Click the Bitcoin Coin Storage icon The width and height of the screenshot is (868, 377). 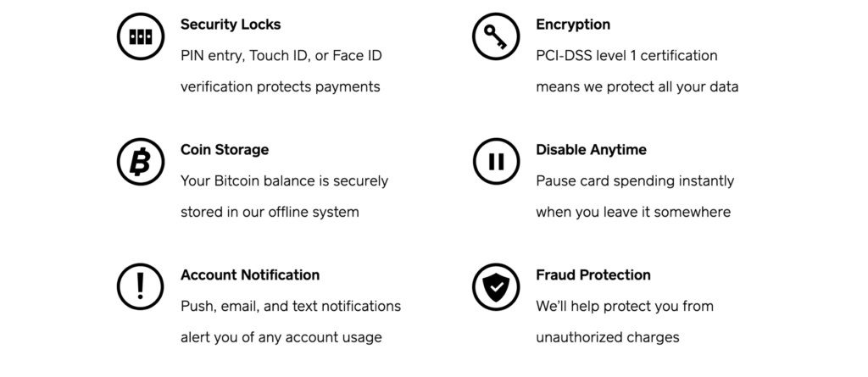[140, 161]
